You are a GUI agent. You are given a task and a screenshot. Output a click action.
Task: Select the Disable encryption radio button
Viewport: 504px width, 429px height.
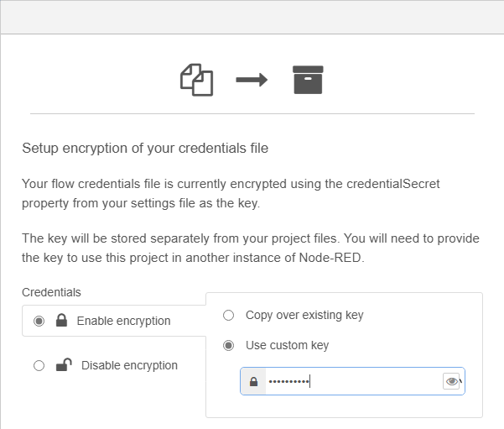pos(39,365)
